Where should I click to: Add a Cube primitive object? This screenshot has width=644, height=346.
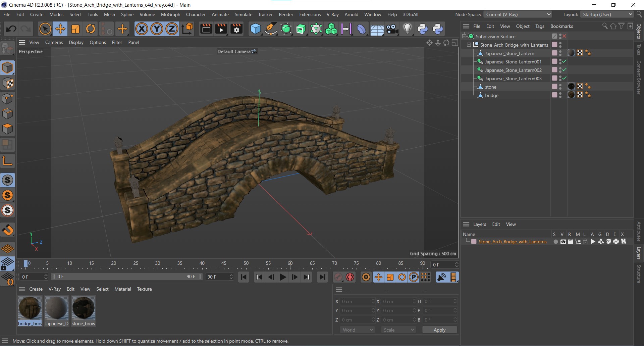pyautogui.click(x=256, y=29)
